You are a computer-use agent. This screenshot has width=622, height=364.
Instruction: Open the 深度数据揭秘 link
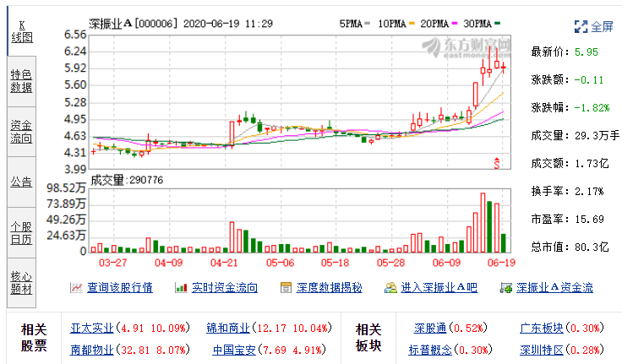[x=330, y=287]
